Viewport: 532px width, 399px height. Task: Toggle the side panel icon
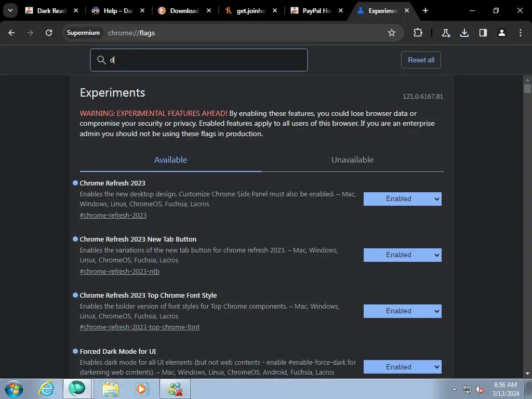click(483, 33)
